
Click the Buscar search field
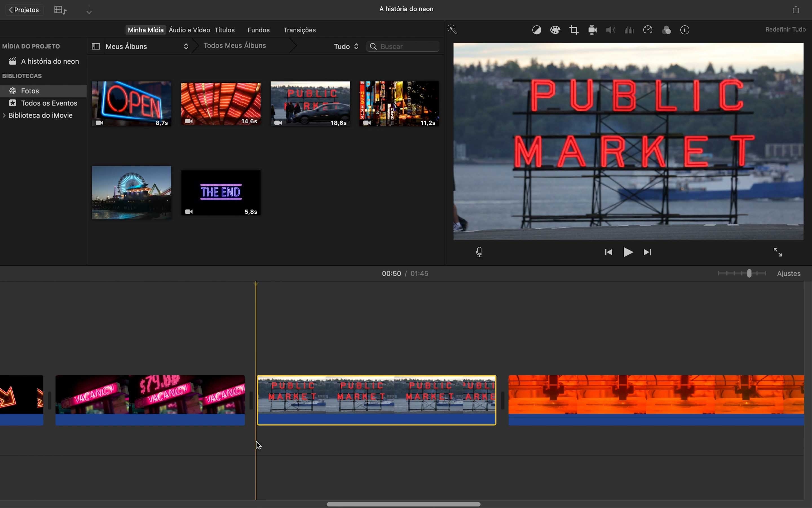(403, 46)
